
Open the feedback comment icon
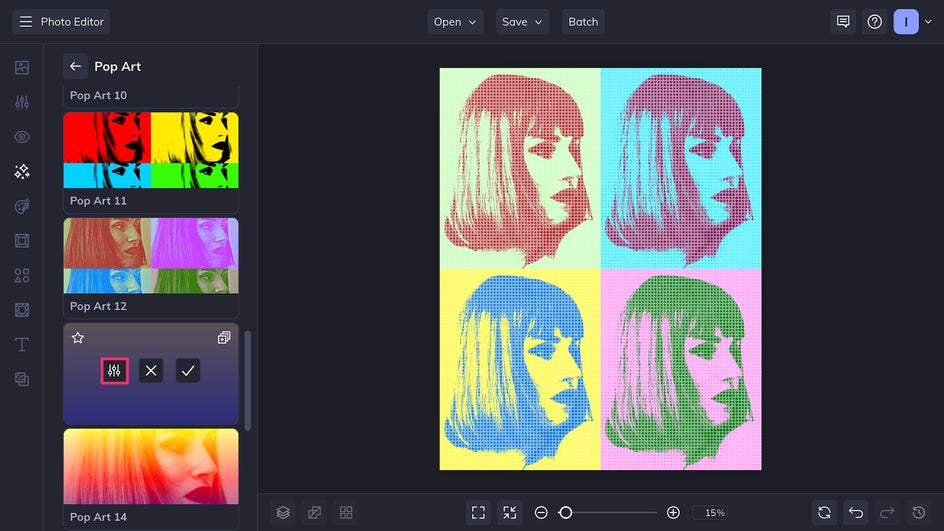(843, 22)
